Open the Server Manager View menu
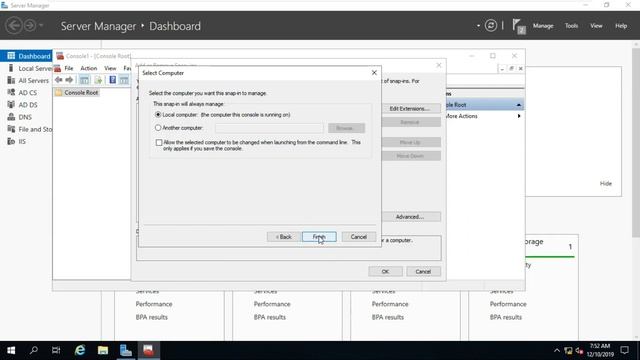Viewport: 640px width, 360px height. 596,26
